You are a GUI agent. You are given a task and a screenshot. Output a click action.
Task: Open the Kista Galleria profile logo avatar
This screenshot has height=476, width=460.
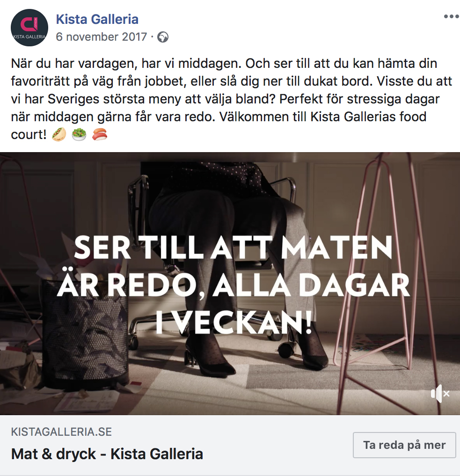pyautogui.click(x=29, y=28)
